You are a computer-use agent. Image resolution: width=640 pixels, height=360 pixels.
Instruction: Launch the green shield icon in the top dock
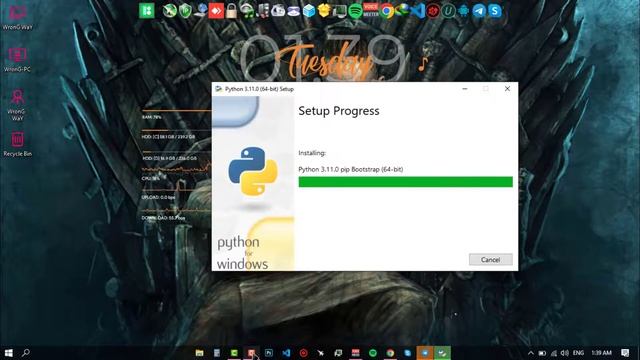(185, 11)
